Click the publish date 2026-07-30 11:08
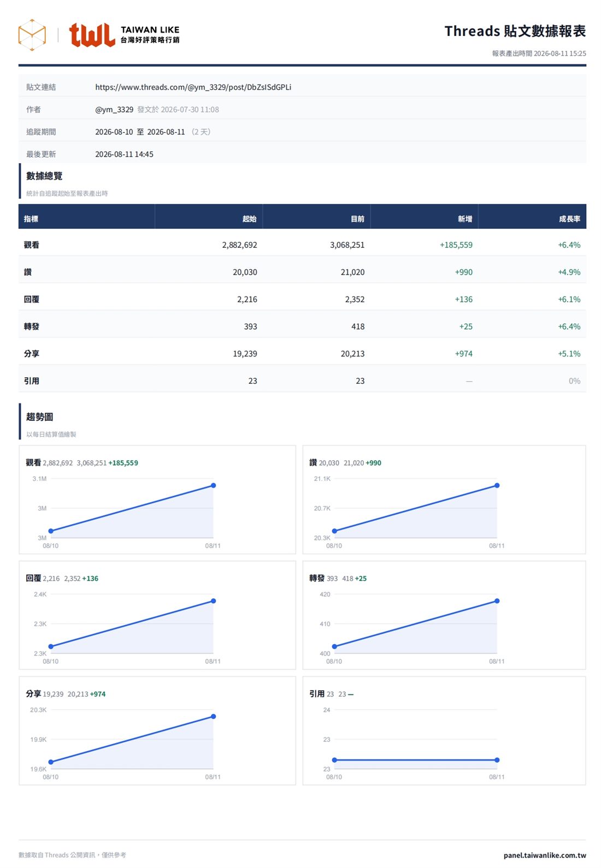The image size is (601, 868). coord(190,109)
